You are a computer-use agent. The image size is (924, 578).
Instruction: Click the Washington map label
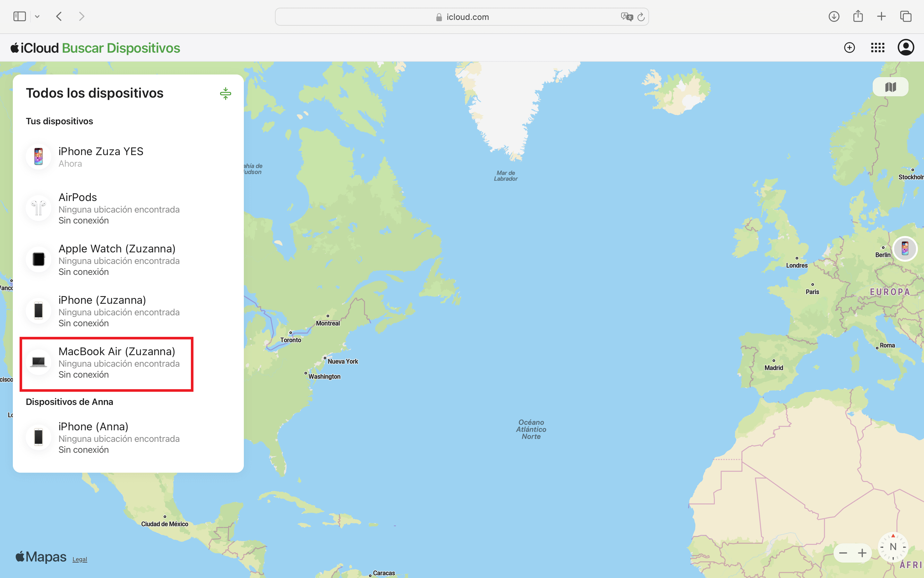coord(325,377)
